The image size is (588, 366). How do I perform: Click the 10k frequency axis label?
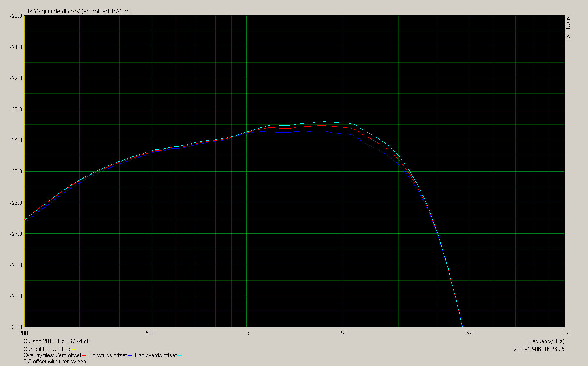(x=565, y=333)
